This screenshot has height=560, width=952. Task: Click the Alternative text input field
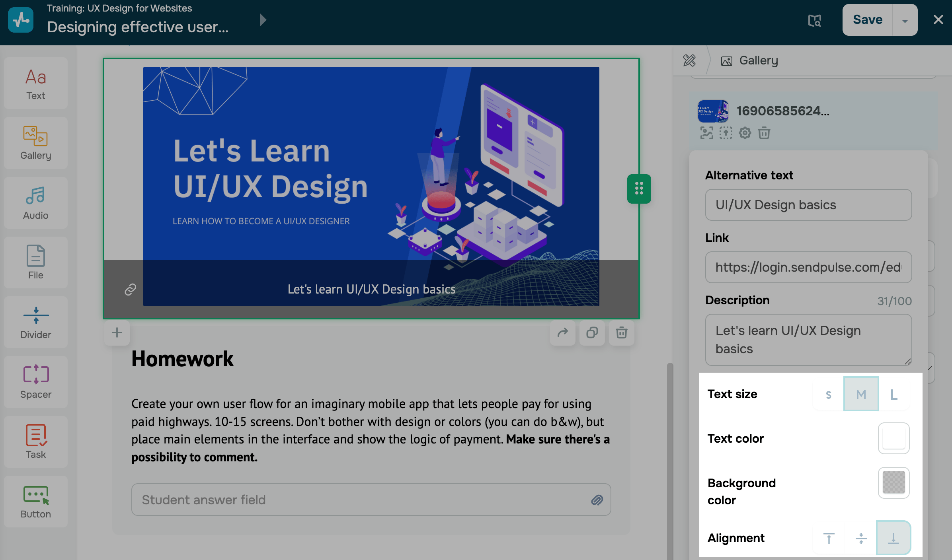[808, 205]
